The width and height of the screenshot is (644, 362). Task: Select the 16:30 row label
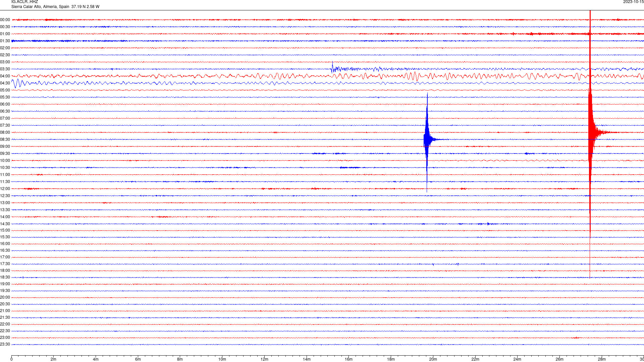(5, 250)
